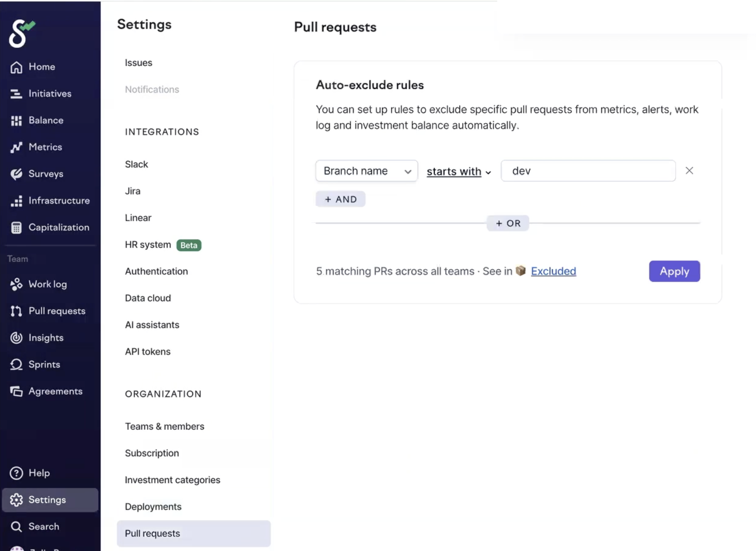Open Search via magnifier icon

(16, 527)
